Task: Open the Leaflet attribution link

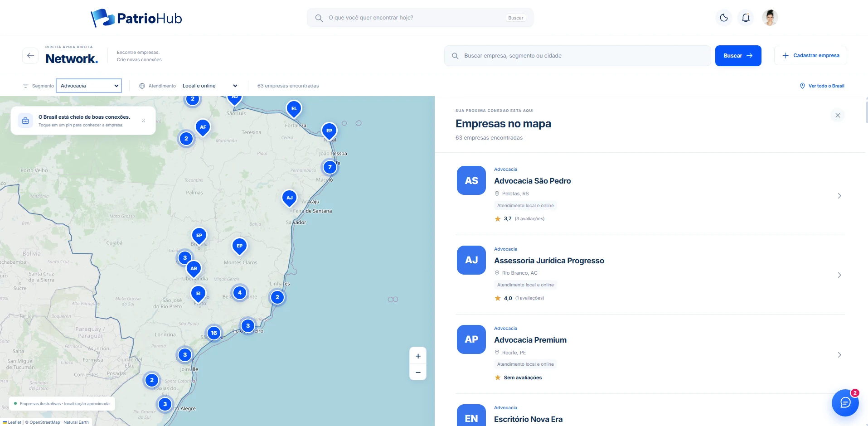Action: [12, 422]
